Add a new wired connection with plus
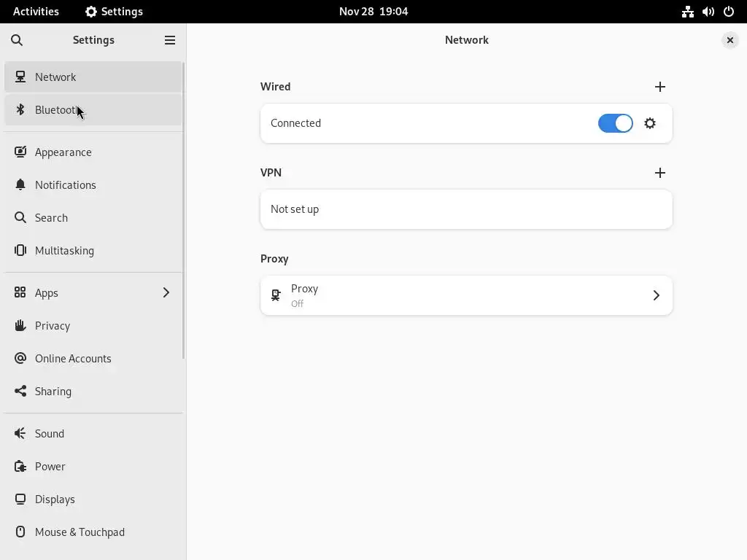The image size is (747, 560). (659, 87)
